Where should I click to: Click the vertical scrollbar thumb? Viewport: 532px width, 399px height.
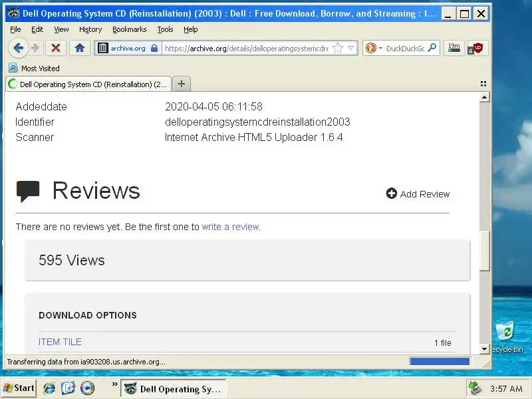(485, 251)
